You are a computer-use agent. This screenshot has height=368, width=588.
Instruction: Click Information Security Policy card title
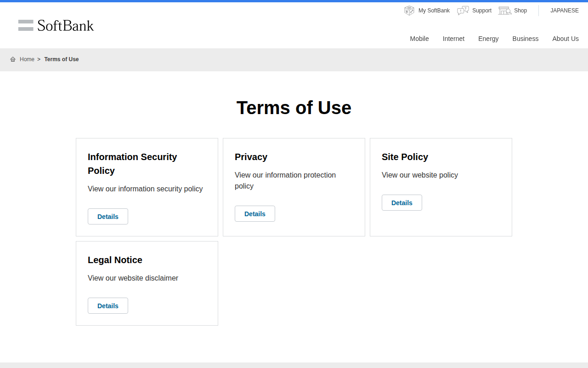pos(132,164)
